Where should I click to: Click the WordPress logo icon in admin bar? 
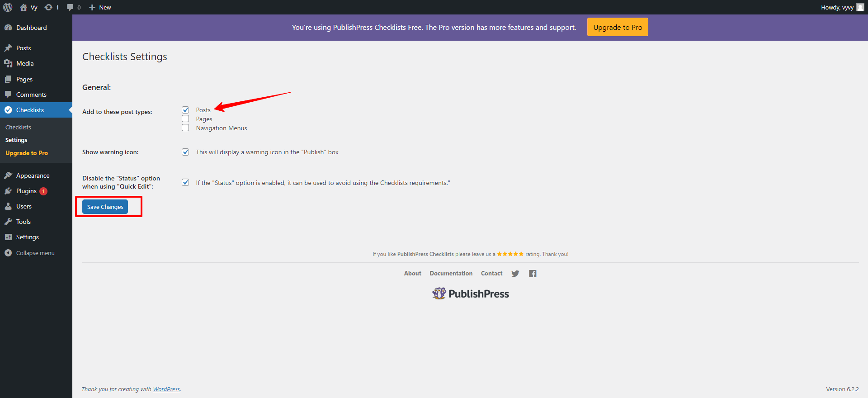[x=8, y=7]
